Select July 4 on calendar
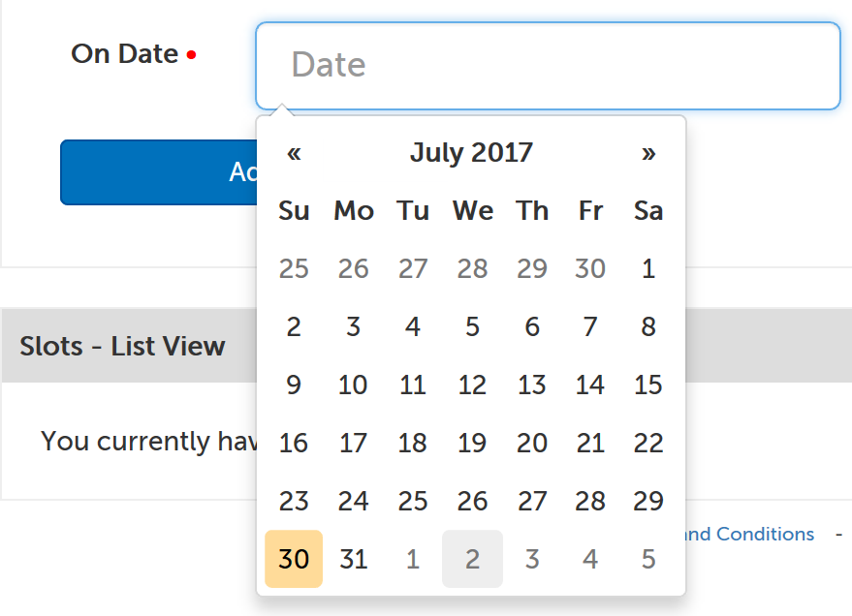 (x=413, y=326)
